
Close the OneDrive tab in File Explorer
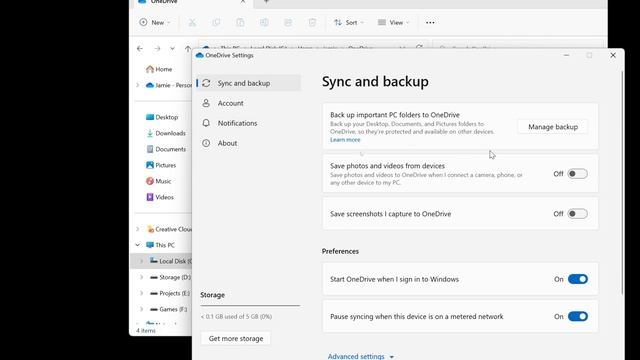(243, 2)
